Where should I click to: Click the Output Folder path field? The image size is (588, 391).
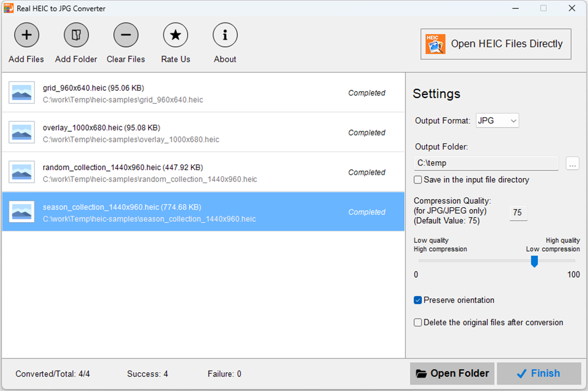tap(486, 163)
